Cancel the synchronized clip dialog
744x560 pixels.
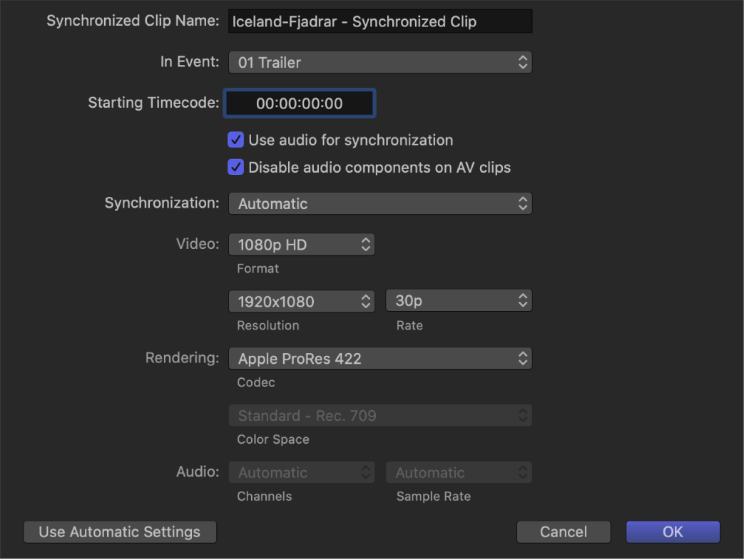click(x=564, y=531)
